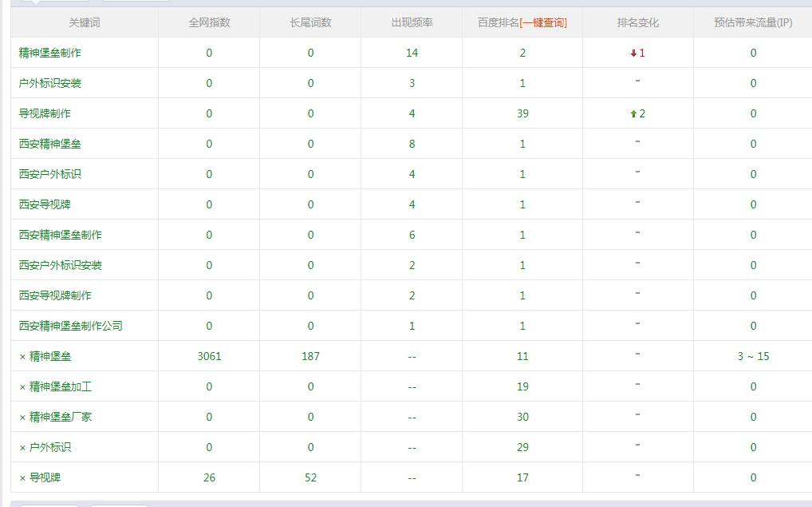
Task: Click the 关键词 column header
Action: [x=85, y=23]
